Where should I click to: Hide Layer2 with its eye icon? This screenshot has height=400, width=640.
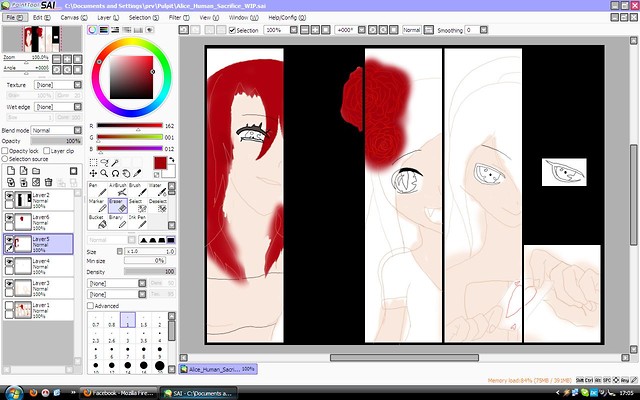[9, 196]
